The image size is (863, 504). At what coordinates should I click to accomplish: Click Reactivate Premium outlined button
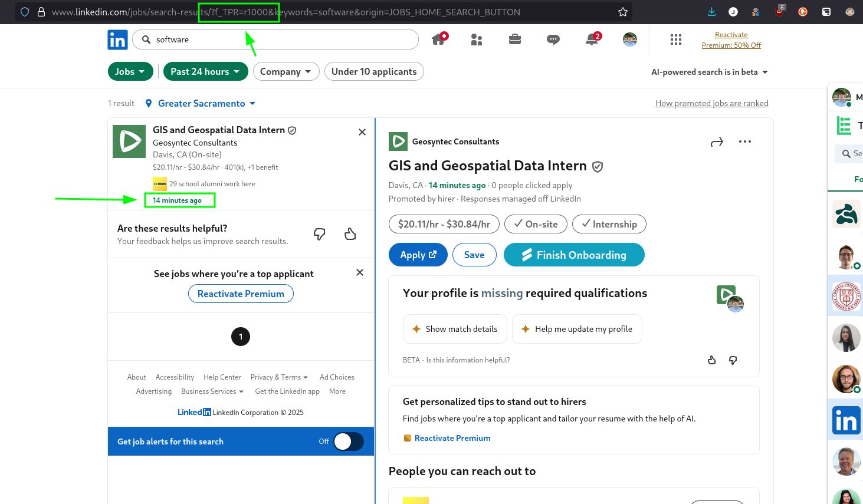[241, 294]
